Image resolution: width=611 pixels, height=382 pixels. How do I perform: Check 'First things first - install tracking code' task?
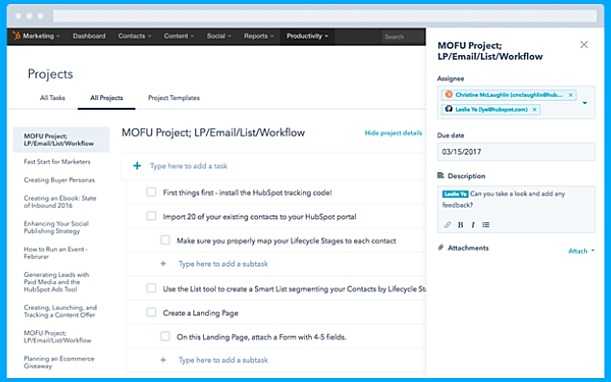(x=151, y=192)
